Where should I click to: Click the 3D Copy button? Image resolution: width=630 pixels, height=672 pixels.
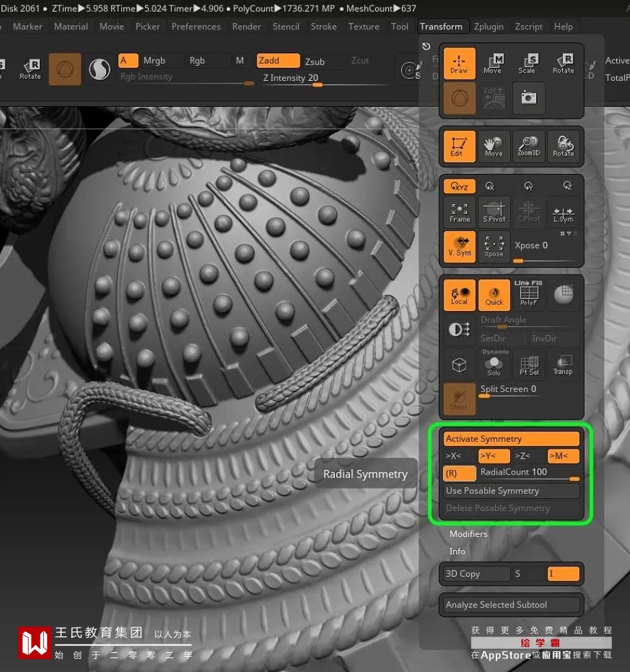pyautogui.click(x=477, y=573)
